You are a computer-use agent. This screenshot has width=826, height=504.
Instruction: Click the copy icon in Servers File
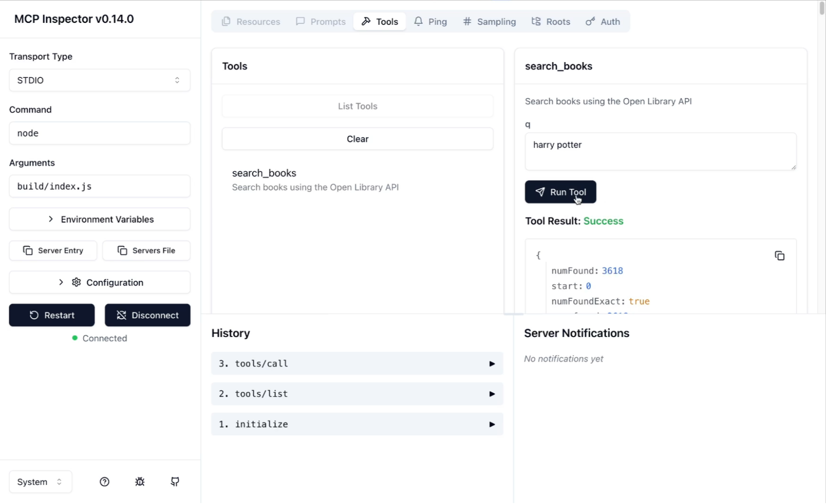click(x=122, y=251)
